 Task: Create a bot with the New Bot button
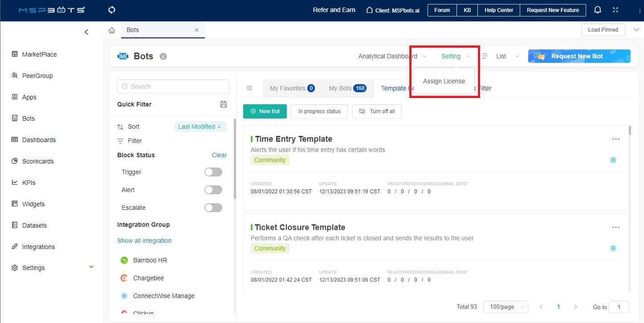(x=265, y=111)
